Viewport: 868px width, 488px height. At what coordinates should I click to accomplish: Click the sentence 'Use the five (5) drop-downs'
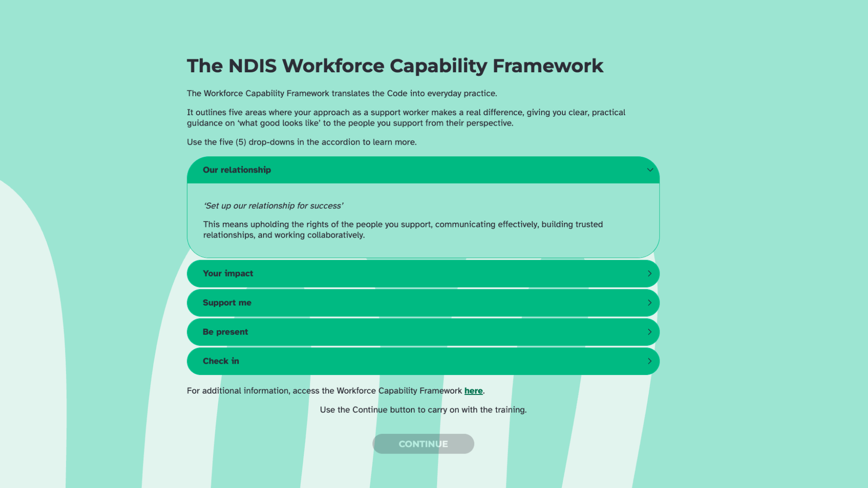point(302,142)
